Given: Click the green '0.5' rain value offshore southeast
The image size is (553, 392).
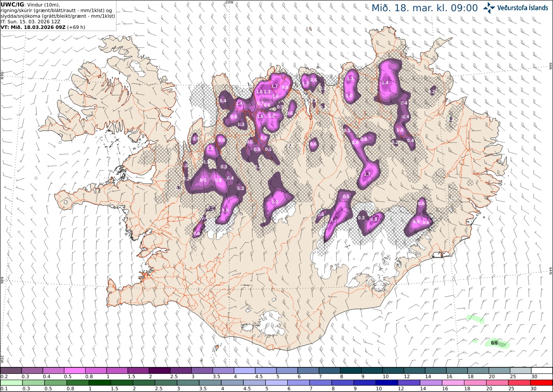Looking at the screenshot, I should [x=495, y=343].
